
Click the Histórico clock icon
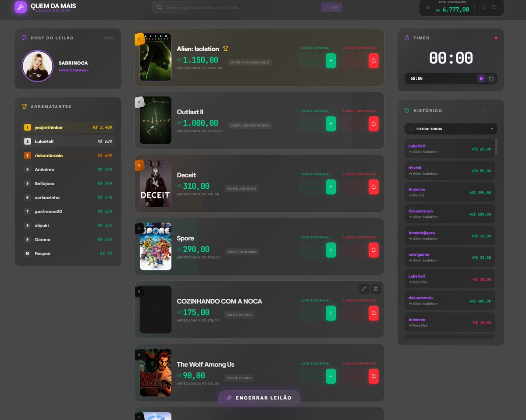click(407, 110)
